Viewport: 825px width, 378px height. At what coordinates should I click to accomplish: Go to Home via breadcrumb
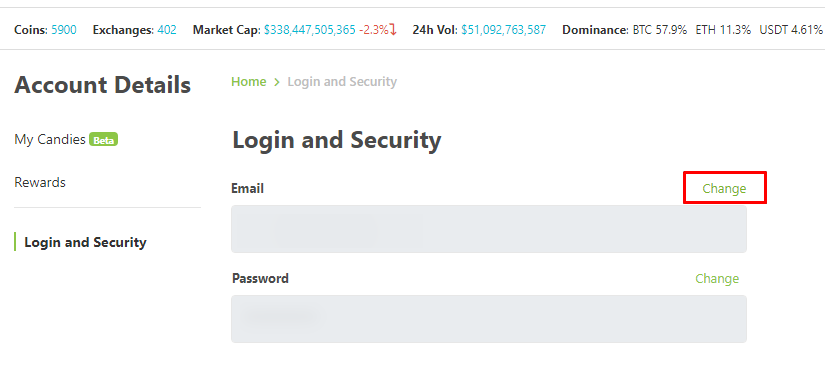(249, 82)
